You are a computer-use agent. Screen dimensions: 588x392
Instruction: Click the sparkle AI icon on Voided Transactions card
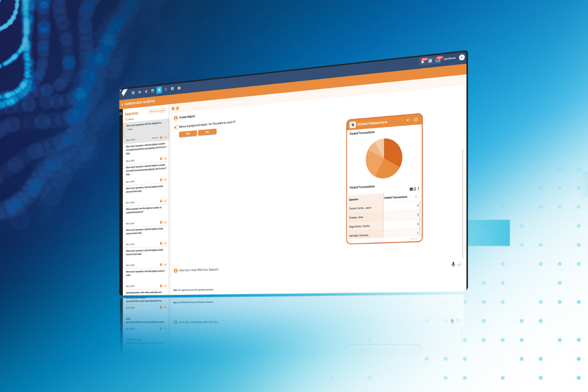[408, 120]
